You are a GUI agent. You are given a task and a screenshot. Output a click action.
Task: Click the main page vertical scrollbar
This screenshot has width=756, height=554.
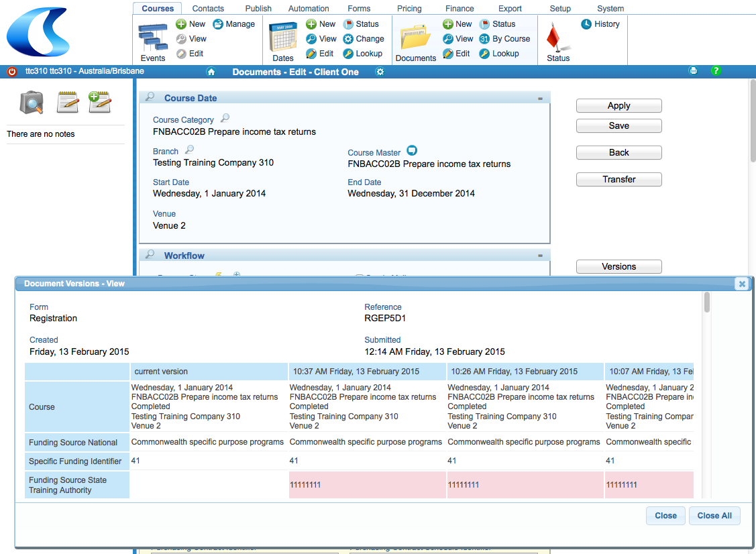point(753,121)
